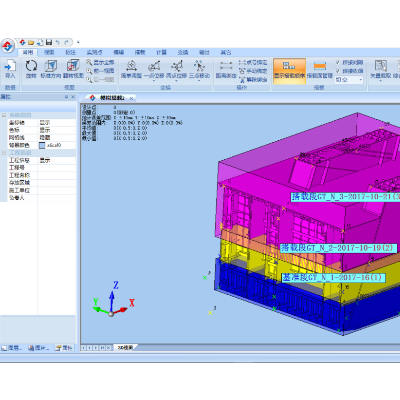This screenshot has width=400, height=400.
Task: Select the 3D视图 view tab
Action: pos(125,348)
